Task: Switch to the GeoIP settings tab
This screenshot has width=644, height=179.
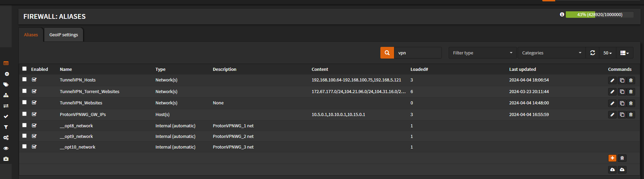Action: pos(64,35)
